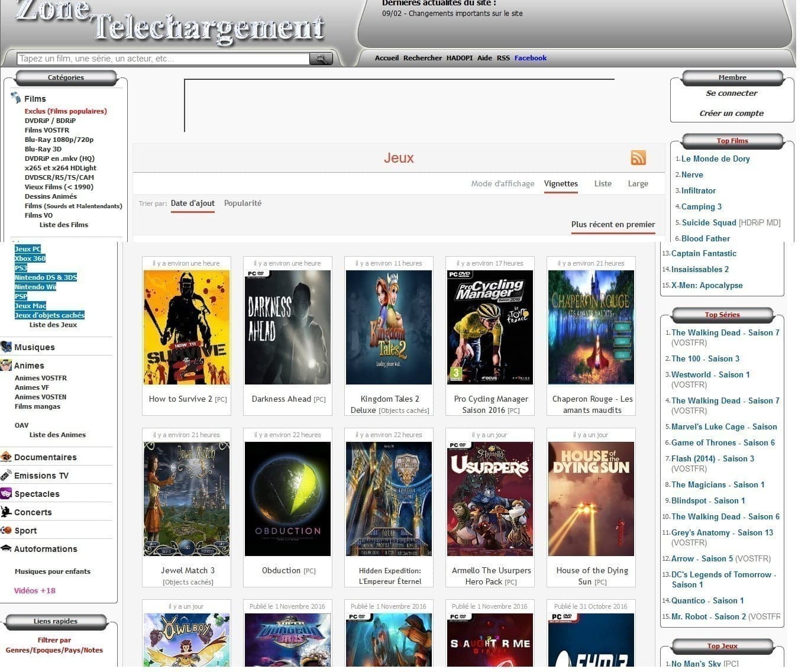Screen dimensions: 808x672
Task: Open Nintendo DS & 3DS category
Action: coord(46,277)
